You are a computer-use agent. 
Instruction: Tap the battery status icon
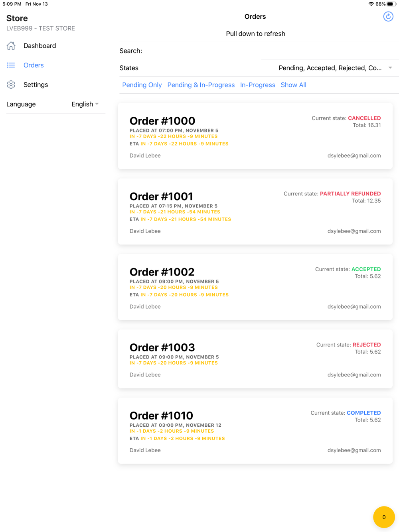coord(391,4)
